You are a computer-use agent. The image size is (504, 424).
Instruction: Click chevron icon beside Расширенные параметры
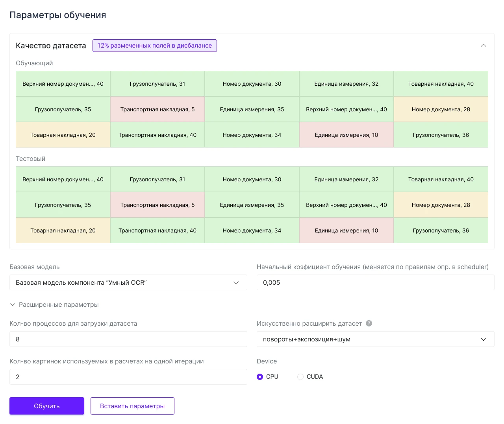(13, 305)
